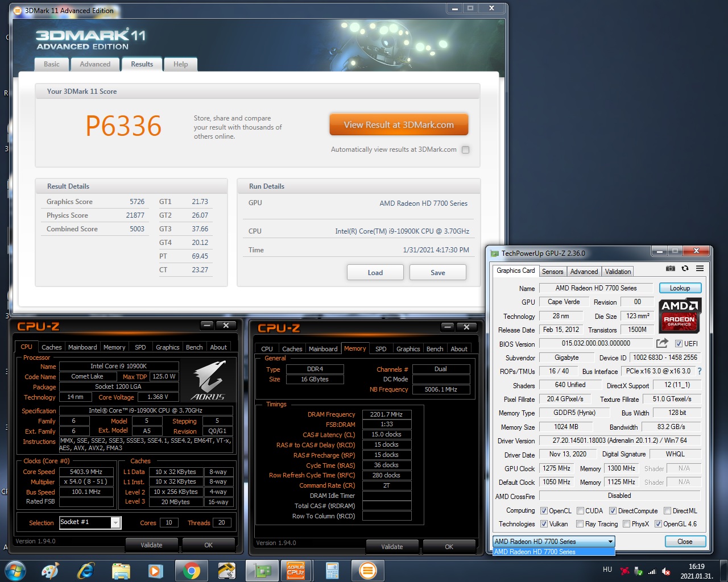Toggle the Ray Tracing checkbox
Image resolution: width=728 pixels, height=582 pixels.
click(x=580, y=523)
